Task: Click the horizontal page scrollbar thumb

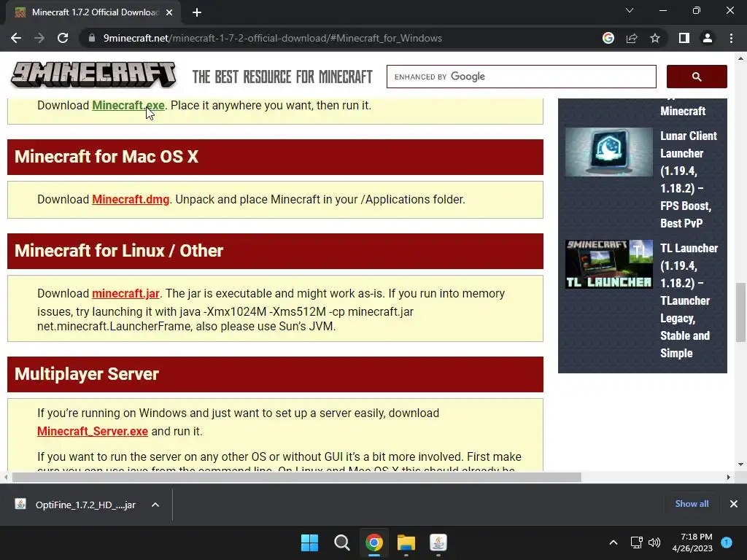Action: (296, 477)
